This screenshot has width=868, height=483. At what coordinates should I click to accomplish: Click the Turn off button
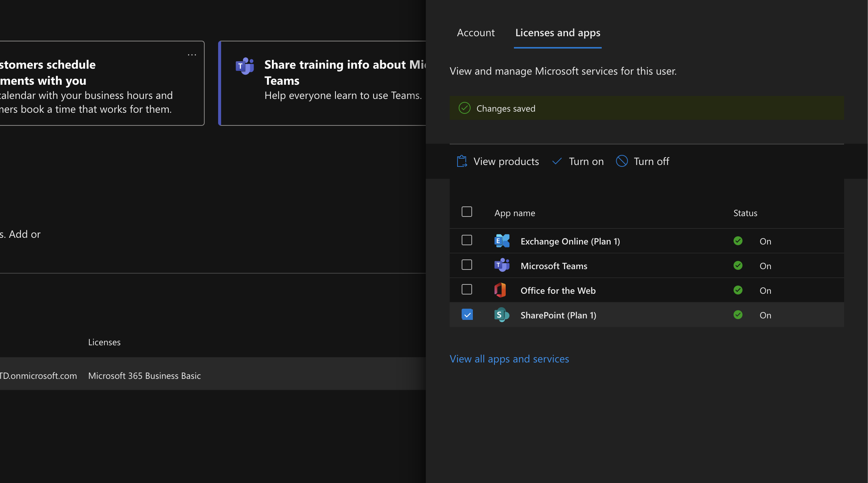tap(642, 161)
